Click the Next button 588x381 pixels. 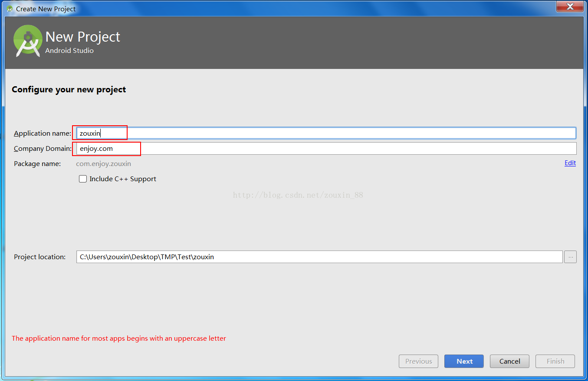pos(464,361)
